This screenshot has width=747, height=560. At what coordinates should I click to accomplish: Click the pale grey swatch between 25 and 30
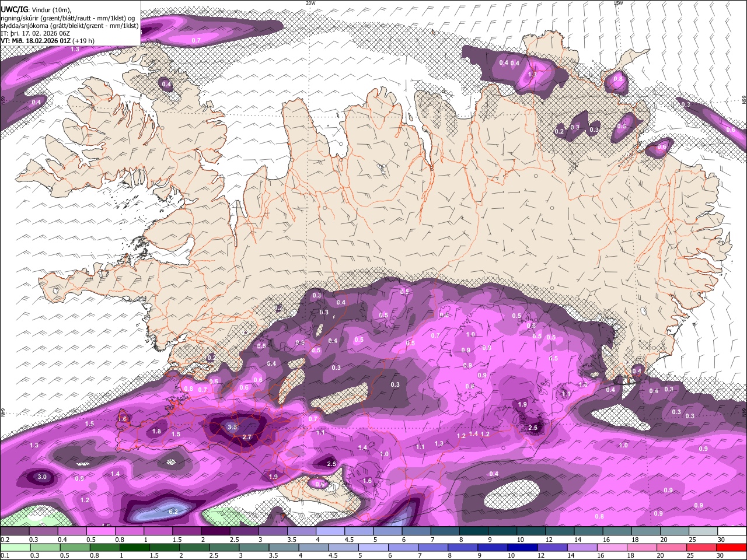(703, 531)
